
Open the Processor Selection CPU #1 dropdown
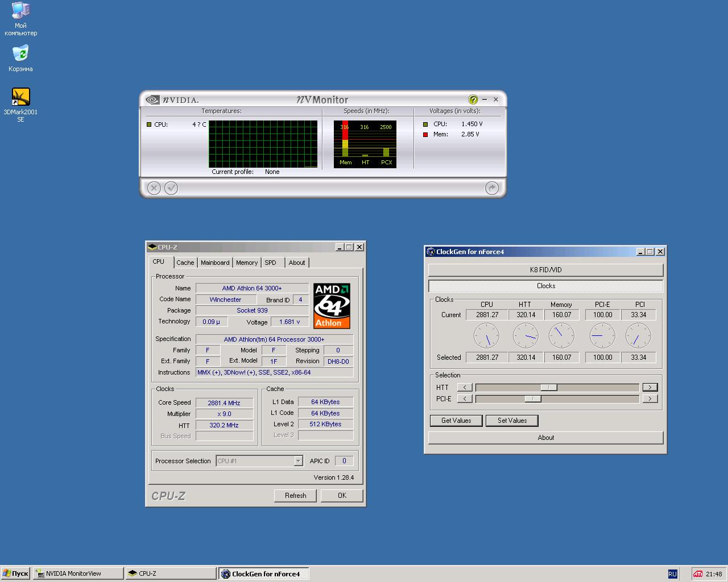pyautogui.click(x=298, y=461)
